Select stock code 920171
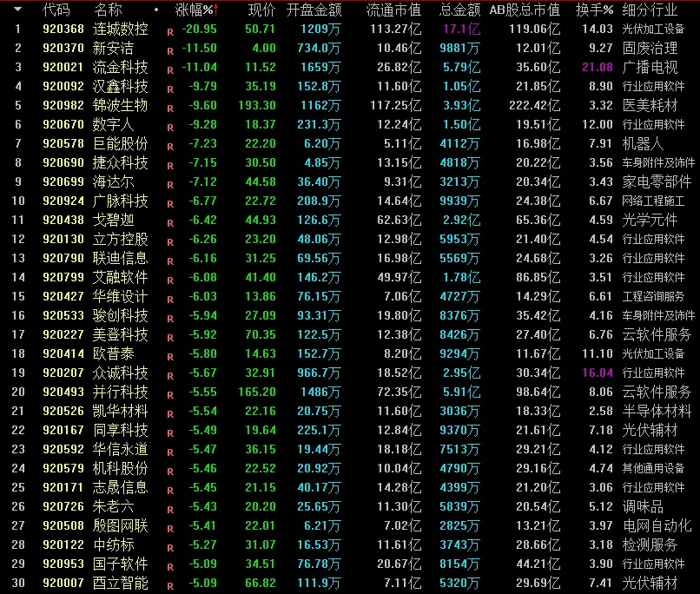The width and height of the screenshot is (700, 594). tap(63, 488)
